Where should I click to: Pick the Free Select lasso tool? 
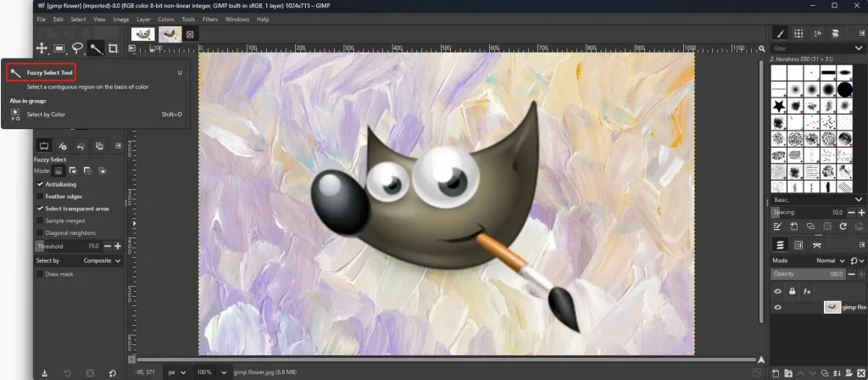click(x=77, y=48)
